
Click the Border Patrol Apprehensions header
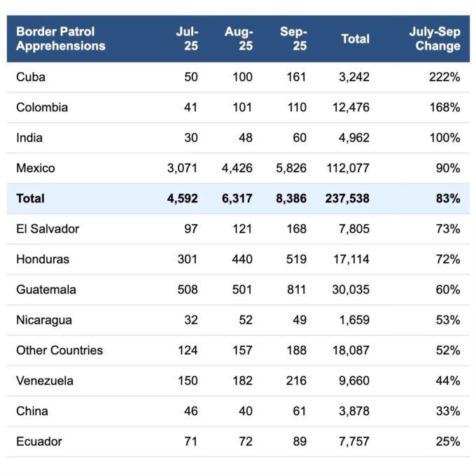(61, 39)
